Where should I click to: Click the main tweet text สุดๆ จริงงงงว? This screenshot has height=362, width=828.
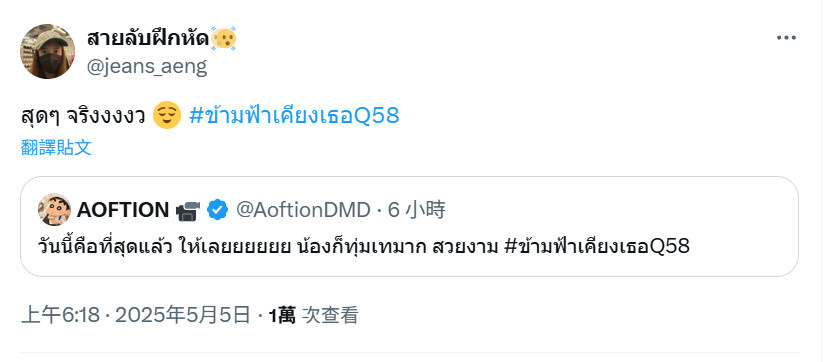pos(83,116)
